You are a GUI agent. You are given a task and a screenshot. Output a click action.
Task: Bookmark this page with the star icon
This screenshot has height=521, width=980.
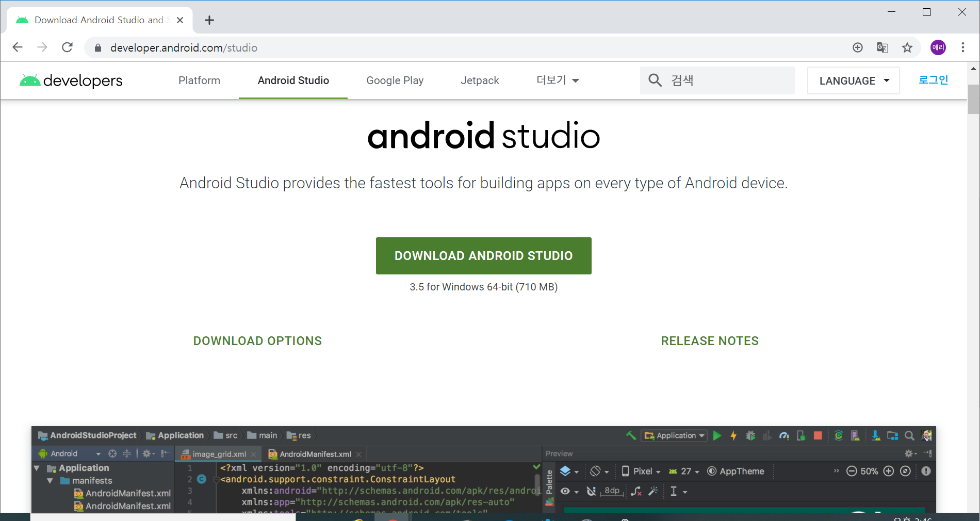pyautogui.click(x=907, y=47)
